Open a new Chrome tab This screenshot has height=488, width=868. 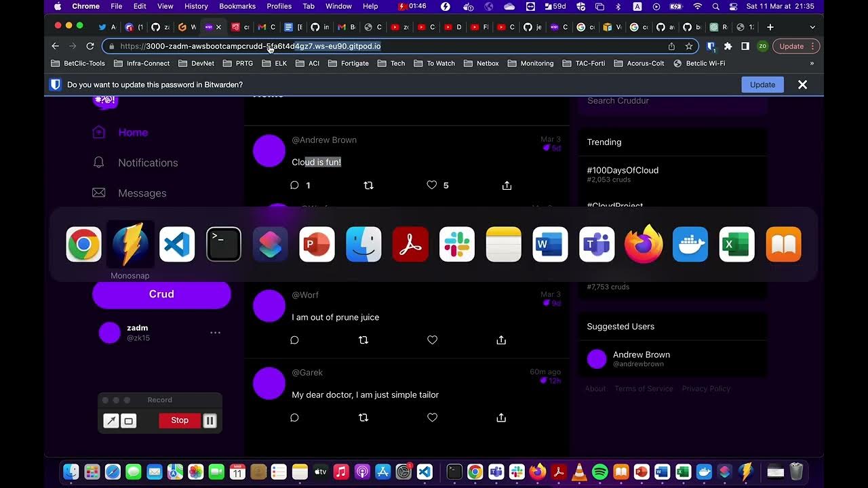click(x=770, y=27)
